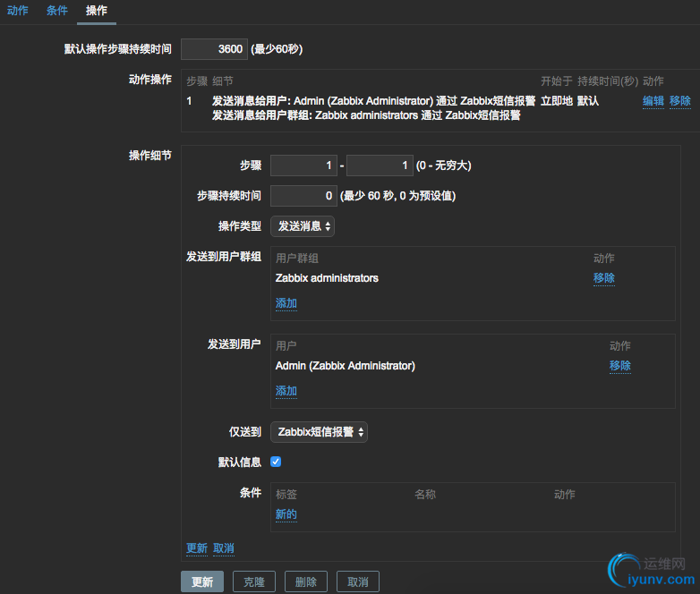Click the '持续时间(秒)' column header
700x594 pixels.
coord(608,81)
